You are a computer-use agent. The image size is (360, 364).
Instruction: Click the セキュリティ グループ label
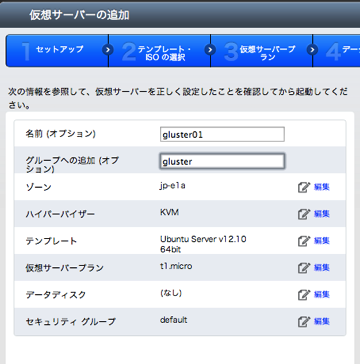pos(71,322)
